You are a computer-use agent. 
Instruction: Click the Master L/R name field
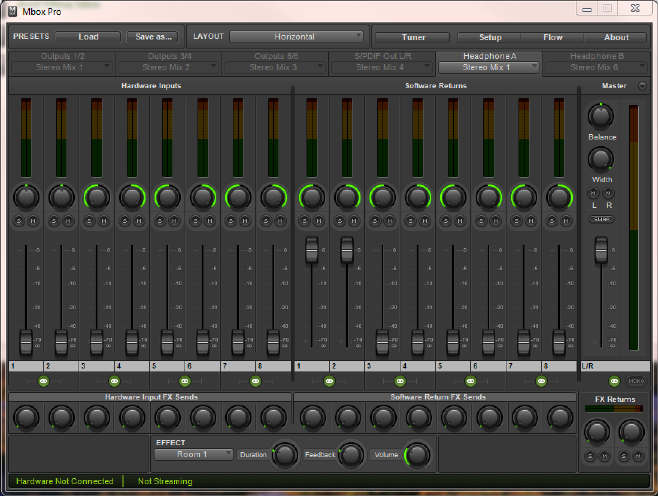pyautogui.click(x=615, y=366)
